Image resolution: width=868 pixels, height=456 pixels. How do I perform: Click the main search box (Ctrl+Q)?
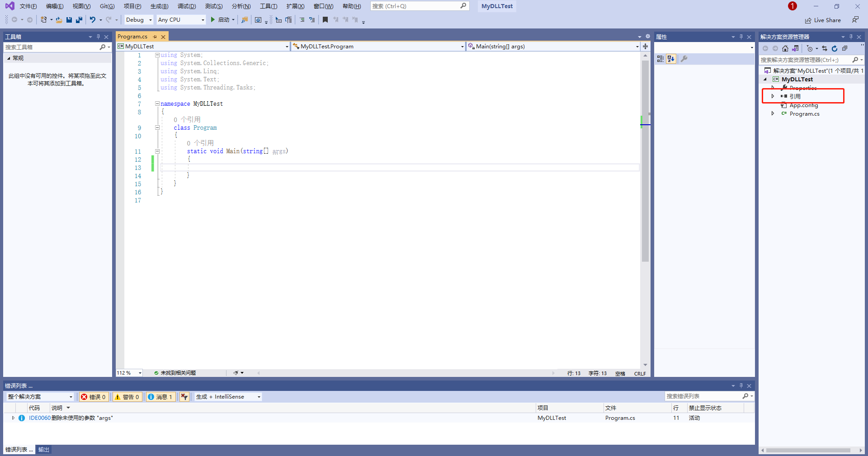(x=419, y=6)
